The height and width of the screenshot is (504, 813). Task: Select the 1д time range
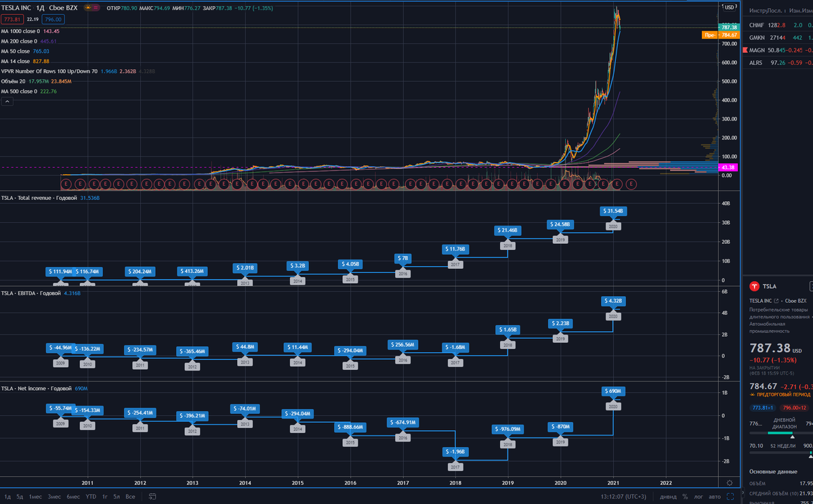(x=7, y=497)
